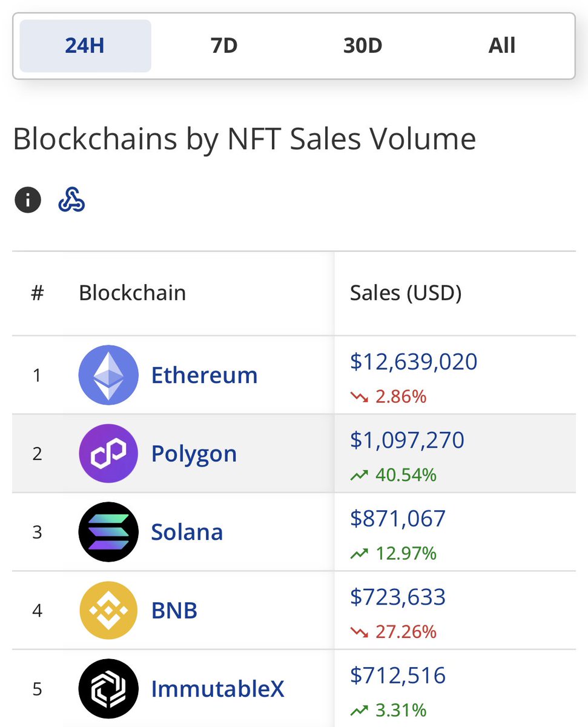This screenshot has width=588, height=727.
Task: Select the 24H time range tab
Action: tap(85, 46)
